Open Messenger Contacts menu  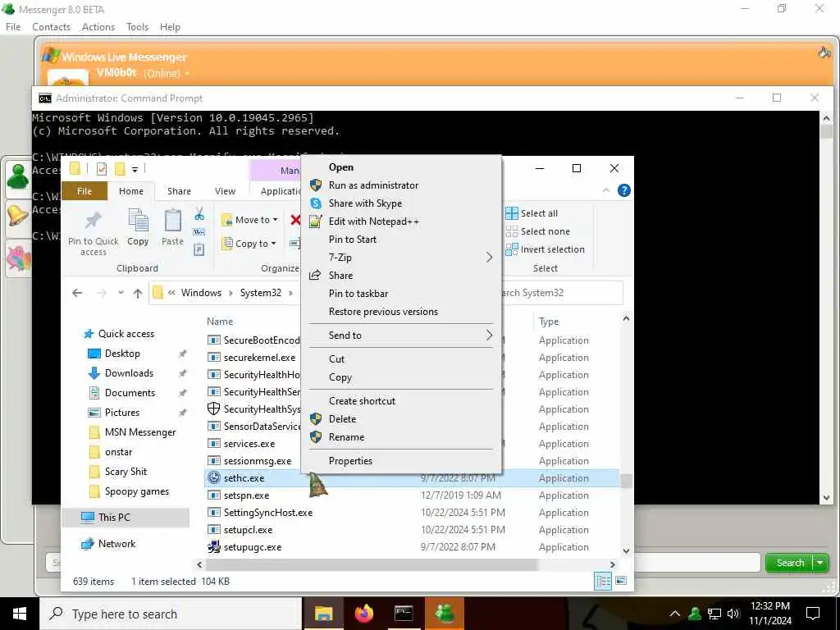pos(51,27)
